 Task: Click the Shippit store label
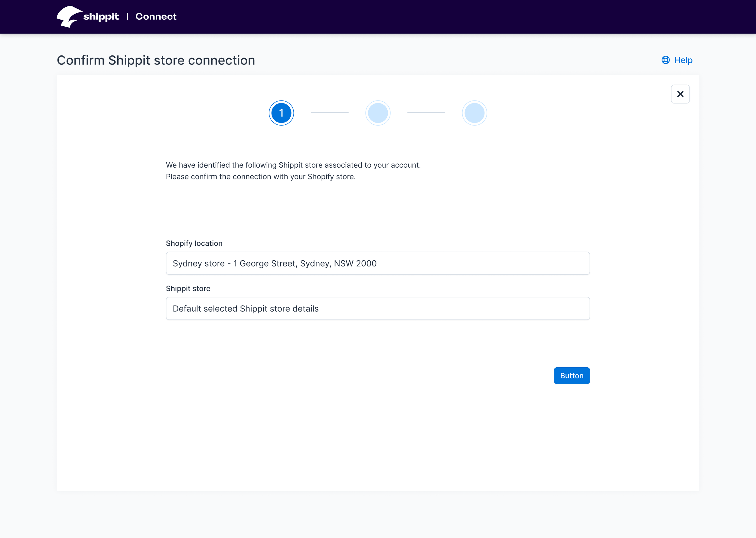coord(188,289)
